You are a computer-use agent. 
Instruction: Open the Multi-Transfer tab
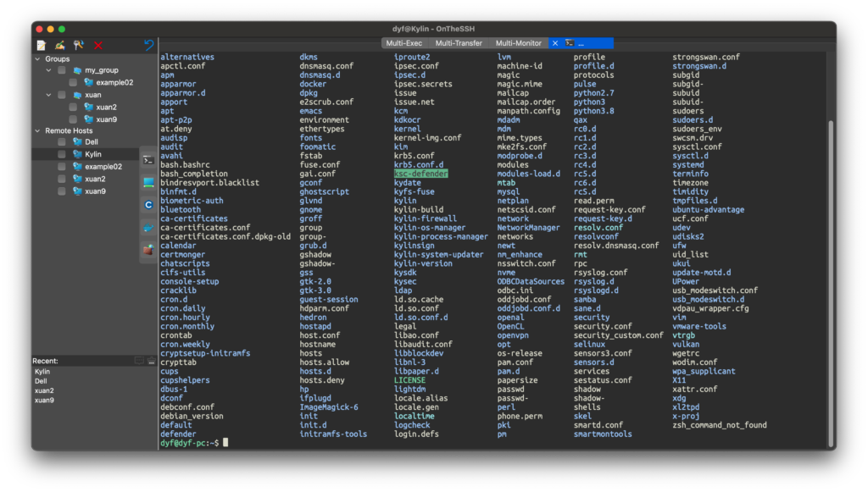(459, 42)
